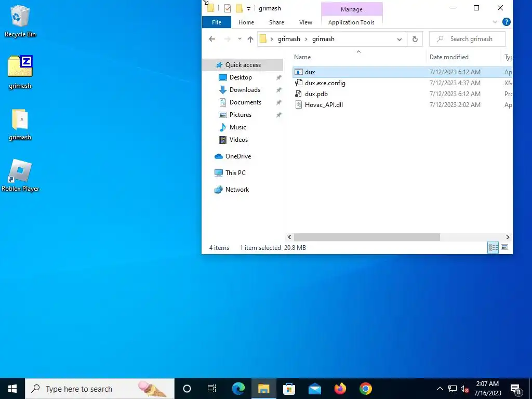The height and width of the screenshot is (399, 532).
Task: Open Pictures in the navigation pane
Action: pyautogui.click(x=240, y=115)
